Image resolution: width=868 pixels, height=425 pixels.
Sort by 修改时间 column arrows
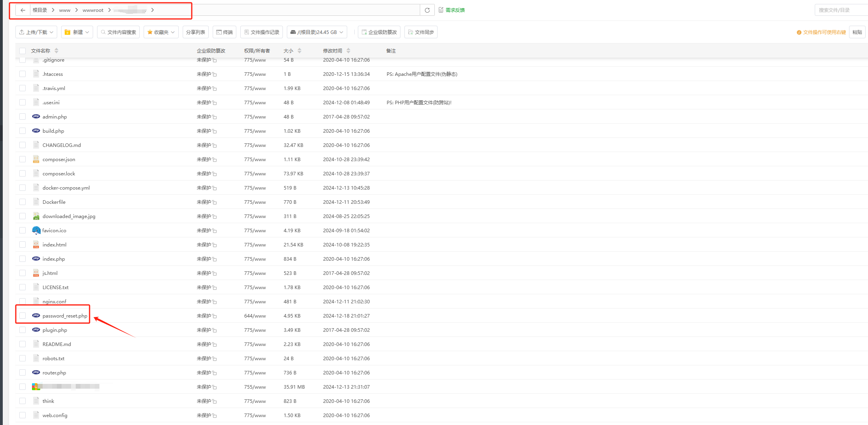[x=348, y=51]
